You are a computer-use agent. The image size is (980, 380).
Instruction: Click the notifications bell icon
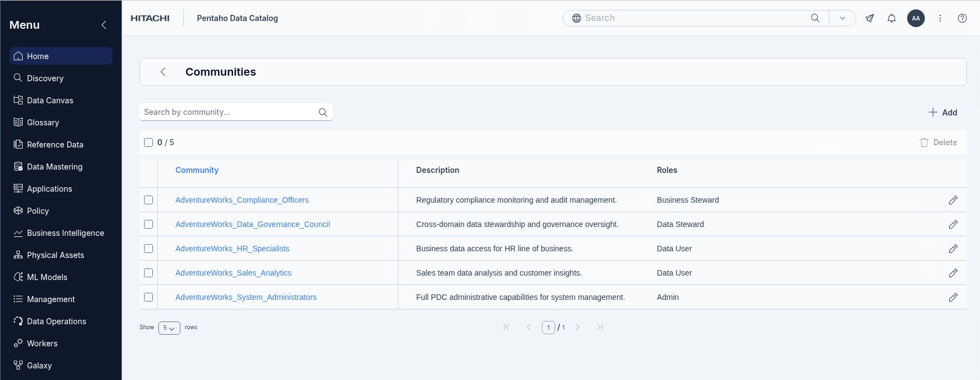tap(891, 18)
